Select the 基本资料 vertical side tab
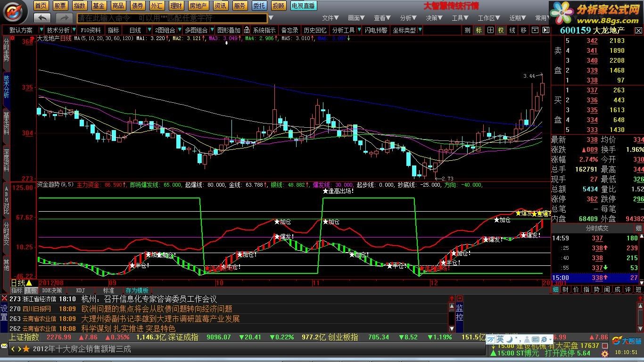 tap(6, 123)
